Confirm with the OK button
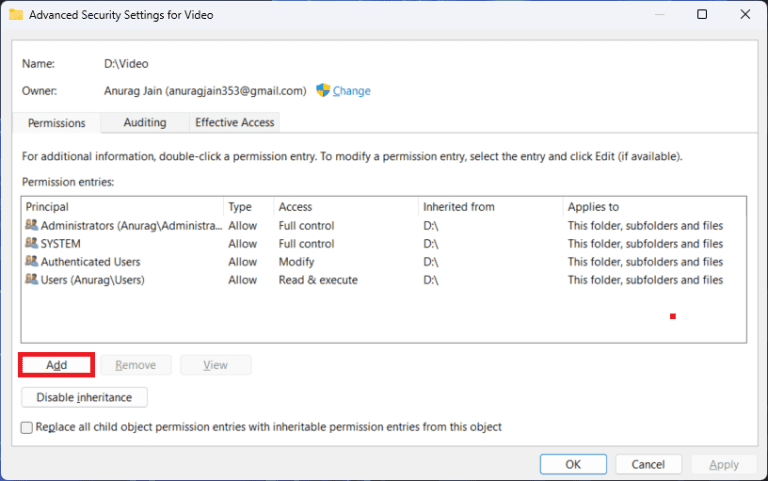 pos(573,464)
